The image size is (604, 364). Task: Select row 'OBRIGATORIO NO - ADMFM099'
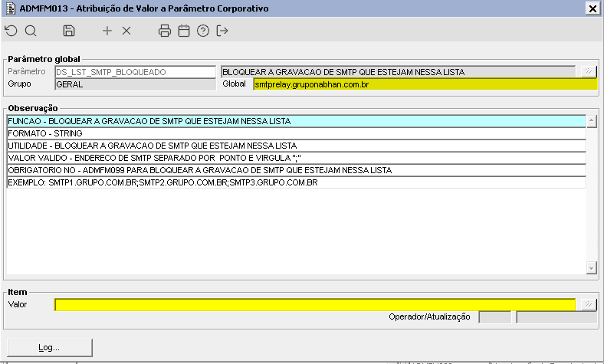(297, 170)
